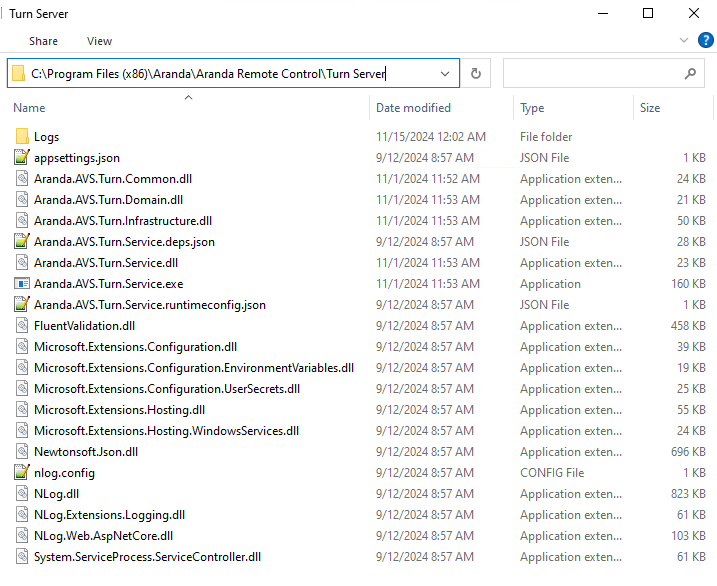
Task: Click the Aranda.AVS.Turn.Service.runtimeconfig.json file icon
Action: pyautogui.click(x=21, y=304)
